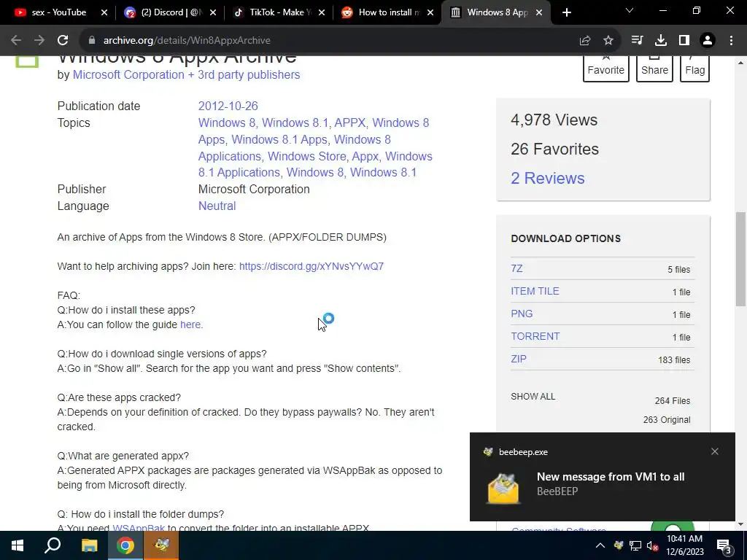The width and height of the screenshot is (747, 560).
Task: Open the Action Center notifications icon
Action: click(x=724, y=545)
